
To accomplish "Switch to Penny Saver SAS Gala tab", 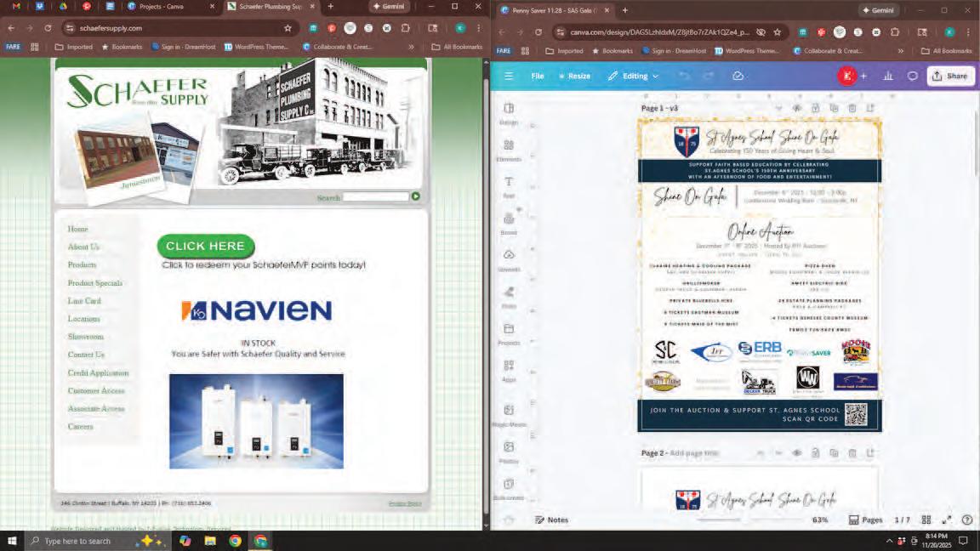I will click(554, 10).
